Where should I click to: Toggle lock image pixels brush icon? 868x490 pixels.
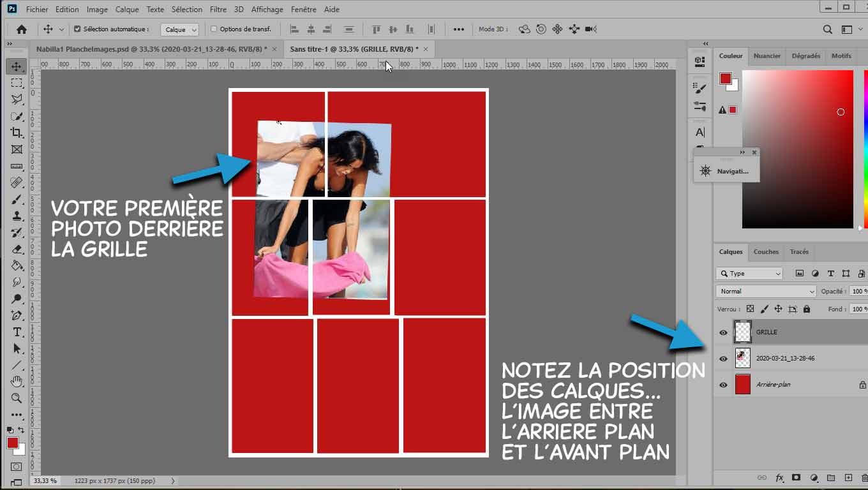765,309
